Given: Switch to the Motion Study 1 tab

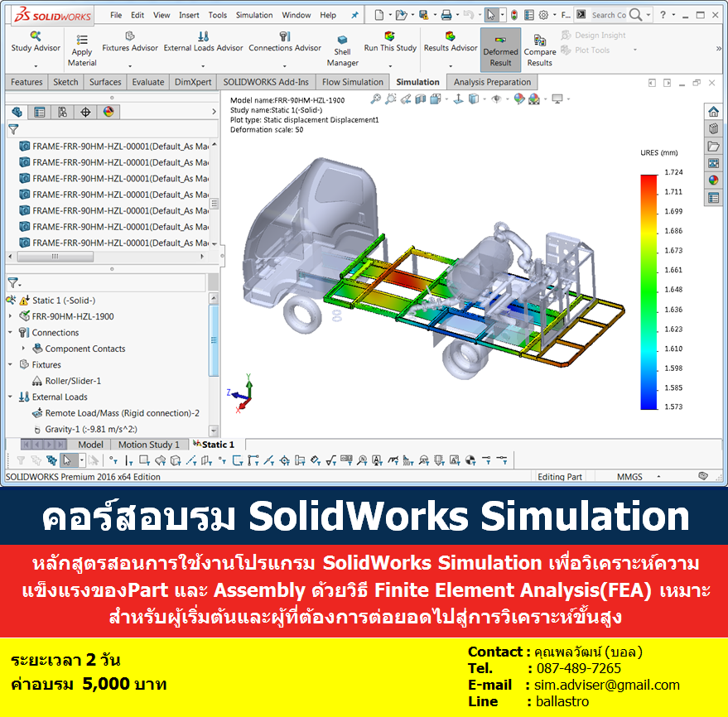Looking at the screenshot, I should coord(148,445).
